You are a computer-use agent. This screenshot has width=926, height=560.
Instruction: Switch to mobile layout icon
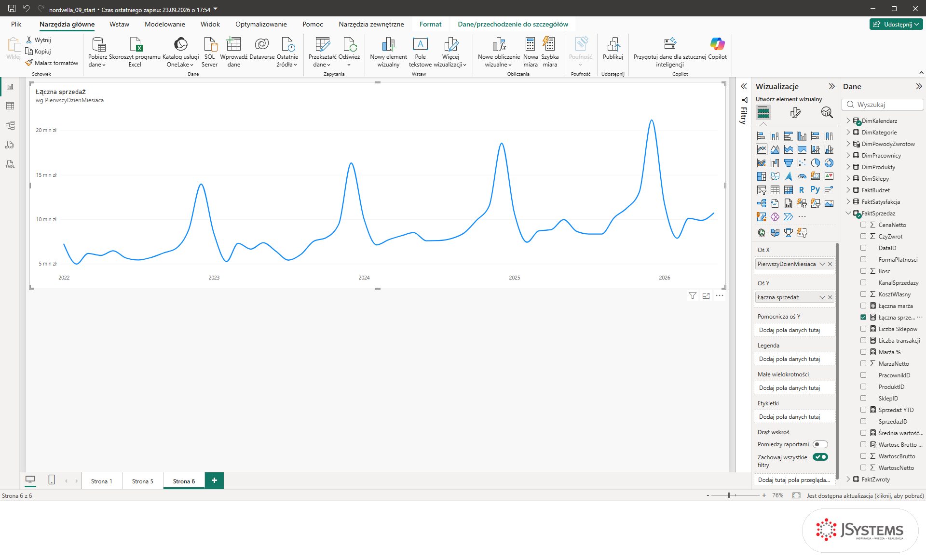point(52,480)
